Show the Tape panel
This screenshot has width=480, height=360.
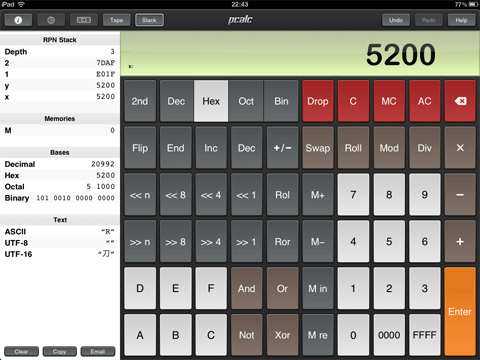point(116,20)
